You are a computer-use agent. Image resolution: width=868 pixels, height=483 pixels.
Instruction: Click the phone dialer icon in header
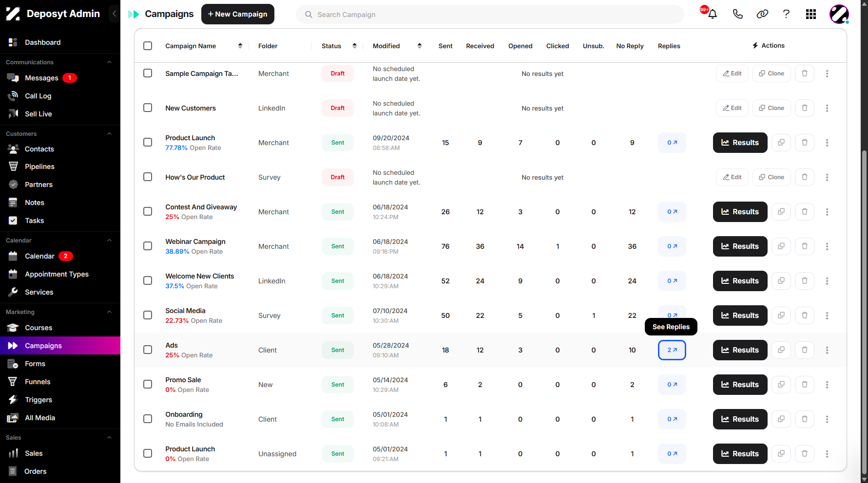(737, 14)
